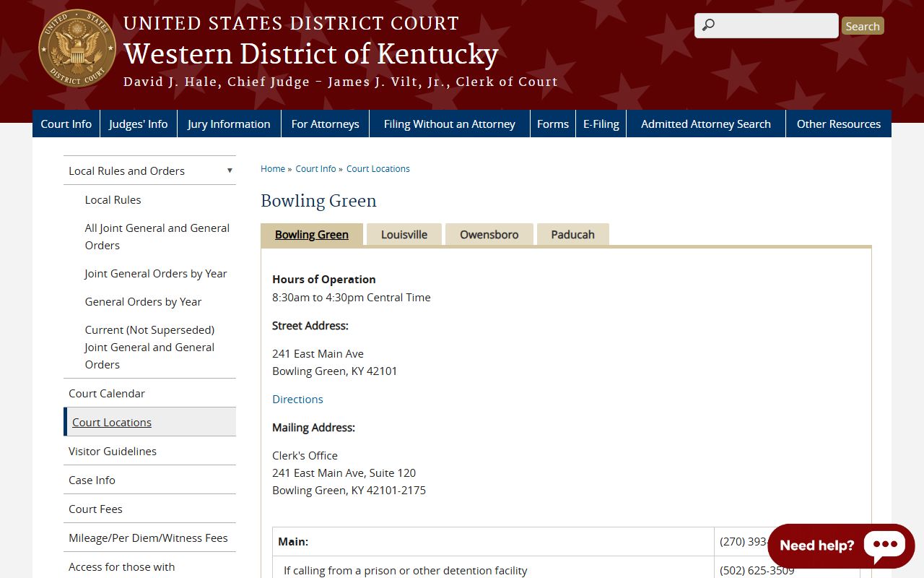
Task: Open Court Locations breadcrumb link
Action: click(378, 168)
